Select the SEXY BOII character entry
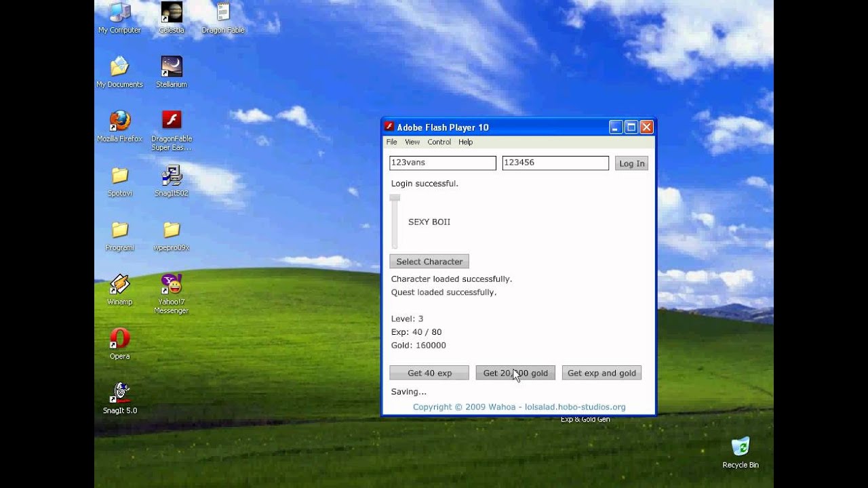 point(429,222)
